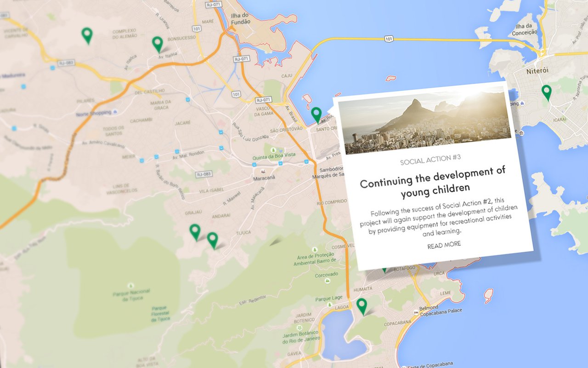Click the Norte Shopping bag icon
Screen dimensions: 588x368
pyautogui.click(x=114, y=112)
